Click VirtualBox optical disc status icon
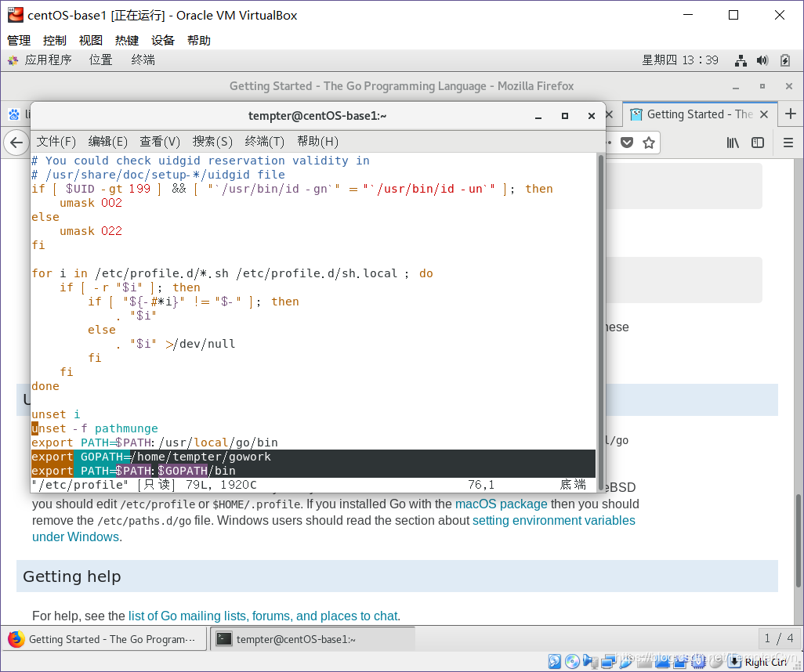Image resolution: width=804 pixels, height=672 pixels. coord(572,661)
